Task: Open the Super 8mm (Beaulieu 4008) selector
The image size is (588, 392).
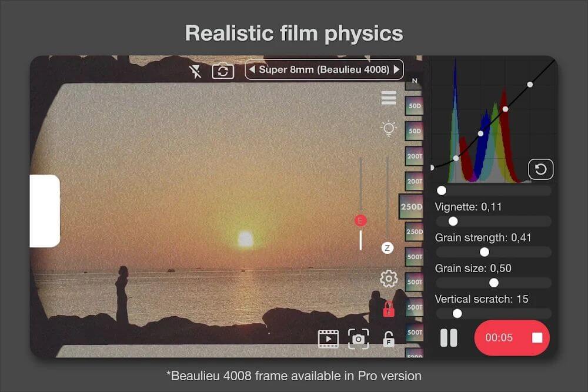Action: pyautogui.click(x=324, y=69)
